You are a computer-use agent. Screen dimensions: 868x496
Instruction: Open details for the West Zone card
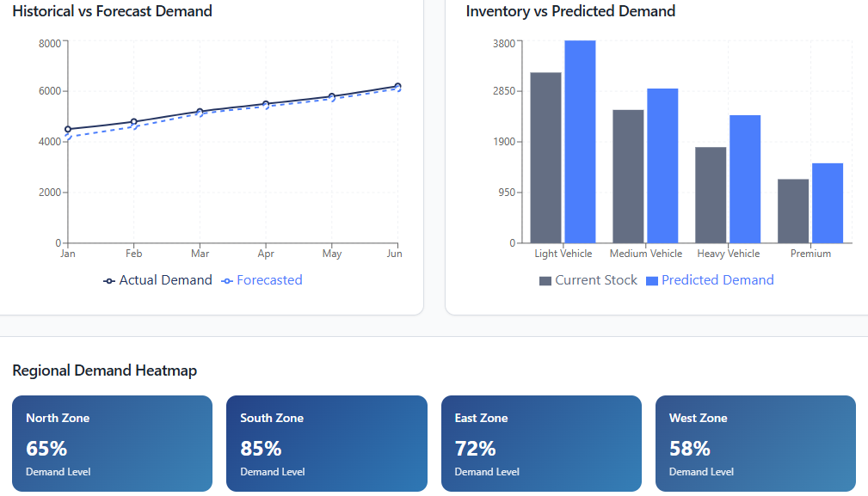pyautogui.click(x=755, y=444)
